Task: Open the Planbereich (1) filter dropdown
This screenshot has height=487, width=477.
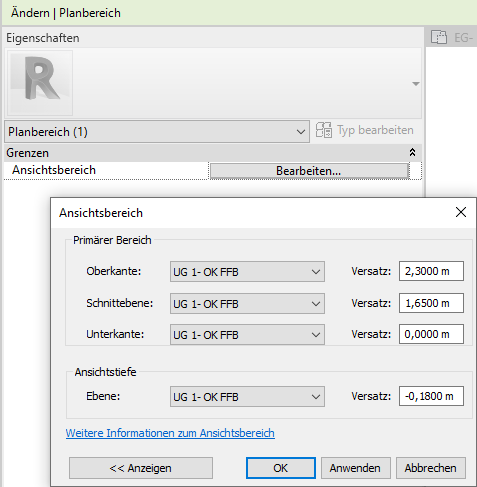Action: point(157,132)
